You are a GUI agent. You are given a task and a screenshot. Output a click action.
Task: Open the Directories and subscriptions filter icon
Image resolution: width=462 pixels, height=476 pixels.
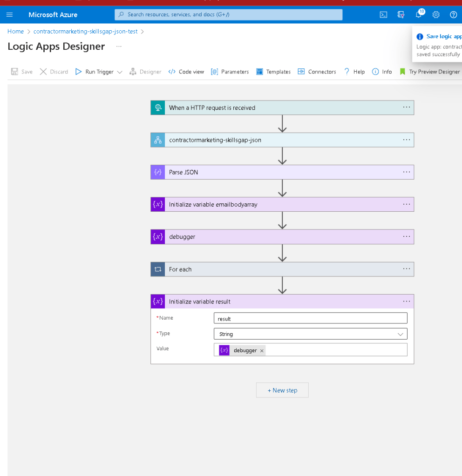click(401, 14)
